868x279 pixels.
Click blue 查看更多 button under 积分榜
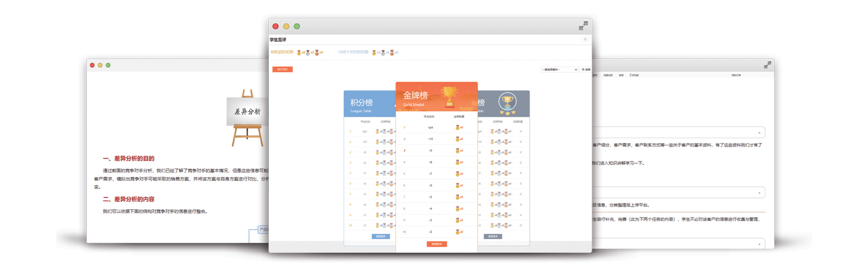pos(380,237)
